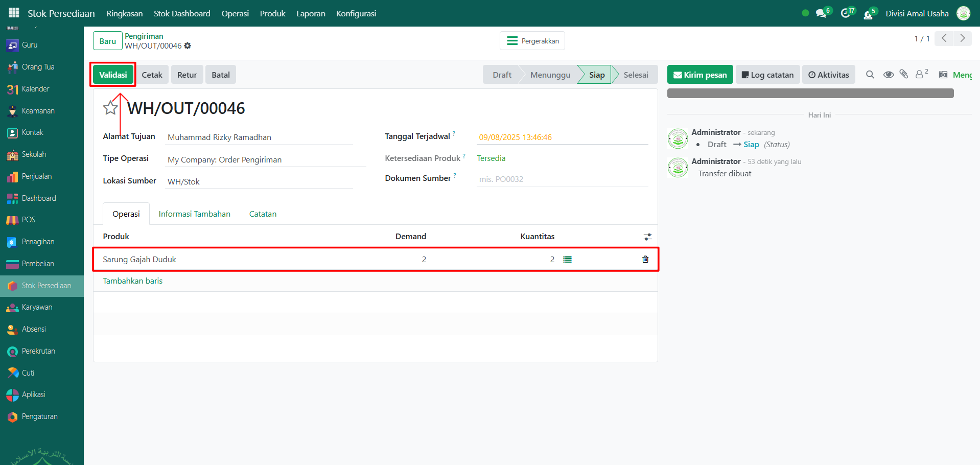980x465 pixels.
Task: Open the apps grid menu icon
Action: [x=14, y=13]
